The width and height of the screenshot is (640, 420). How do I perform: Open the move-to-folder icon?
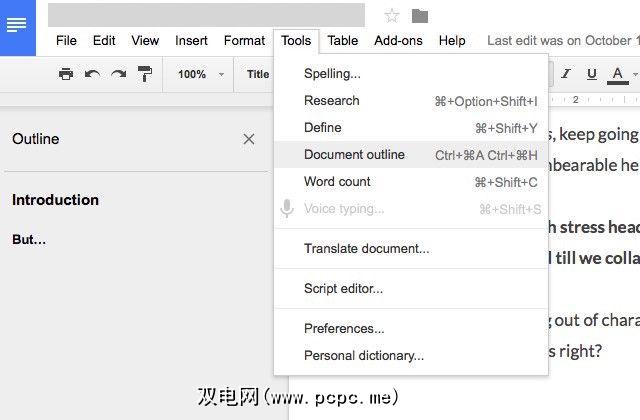click(x=420, y=16)
